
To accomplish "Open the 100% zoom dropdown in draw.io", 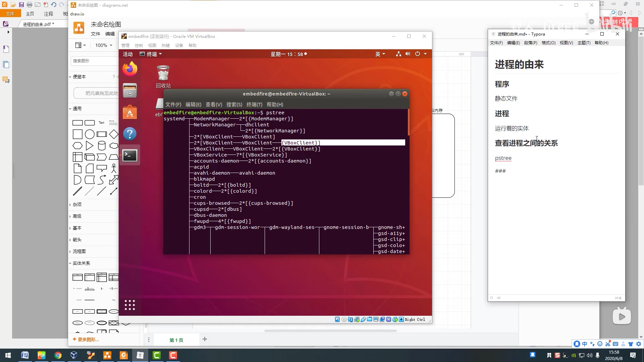I will coord(104,45).
